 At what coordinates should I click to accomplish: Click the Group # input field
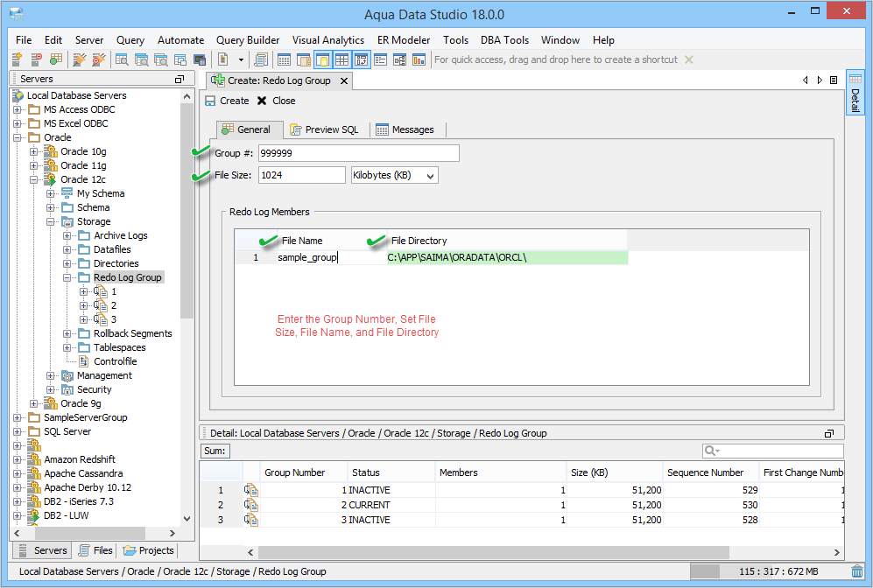[x=358, y=153]
